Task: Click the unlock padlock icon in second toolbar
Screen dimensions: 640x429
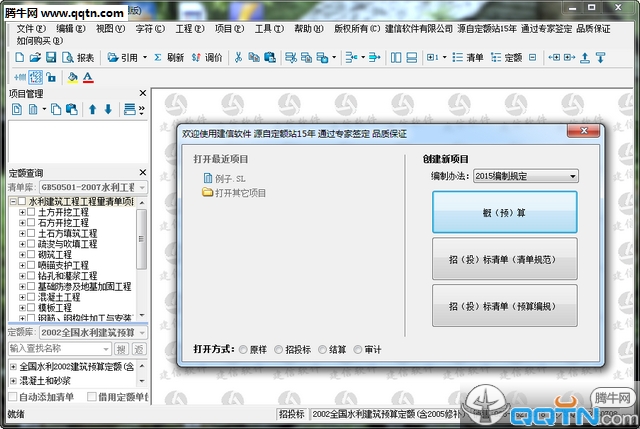Action: coord(51,77)
